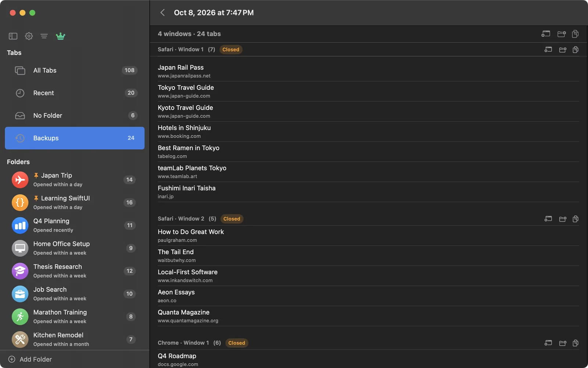Open the teamLab Planets Tokyo entry

368,172
